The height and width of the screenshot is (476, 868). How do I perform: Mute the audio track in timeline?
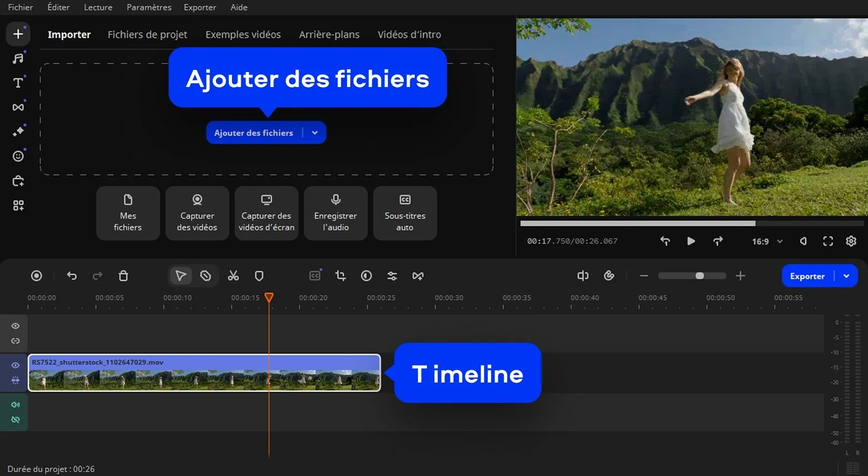point(16,405)
